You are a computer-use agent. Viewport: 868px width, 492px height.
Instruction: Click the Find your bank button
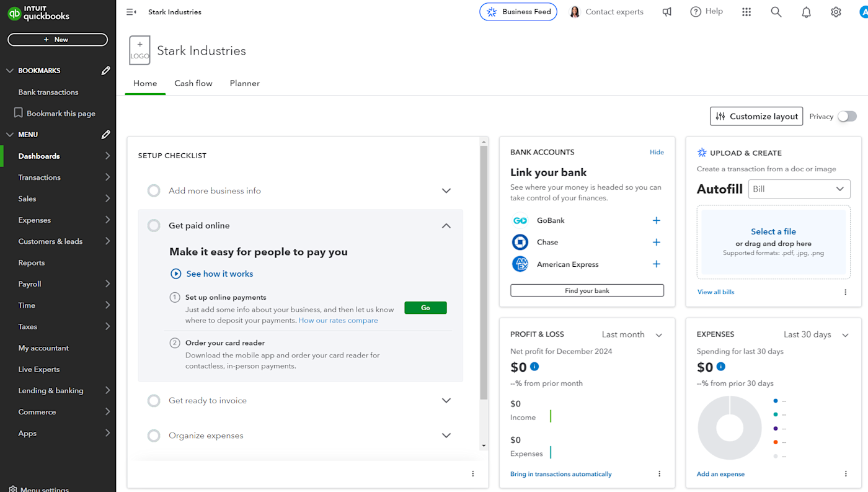pyautogui.click(x=587, y=290)
